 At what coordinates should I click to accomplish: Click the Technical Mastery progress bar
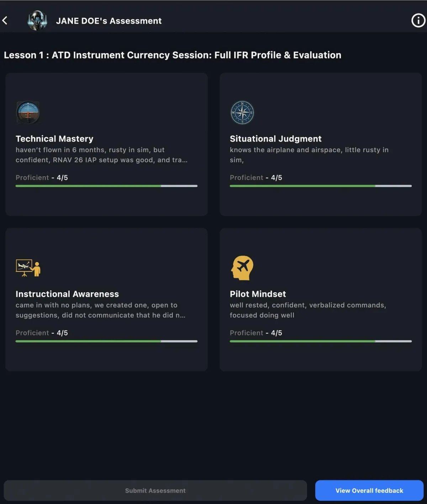pos(106,186)
